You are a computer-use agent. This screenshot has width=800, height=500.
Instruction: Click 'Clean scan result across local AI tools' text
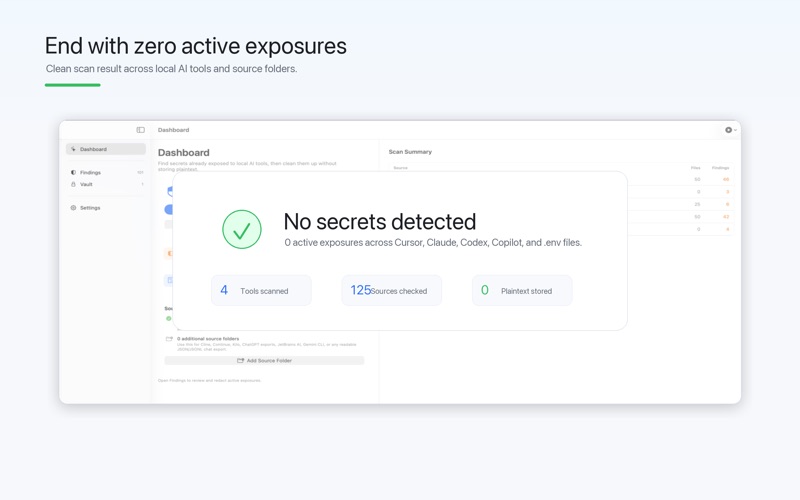tap(171, 69)
